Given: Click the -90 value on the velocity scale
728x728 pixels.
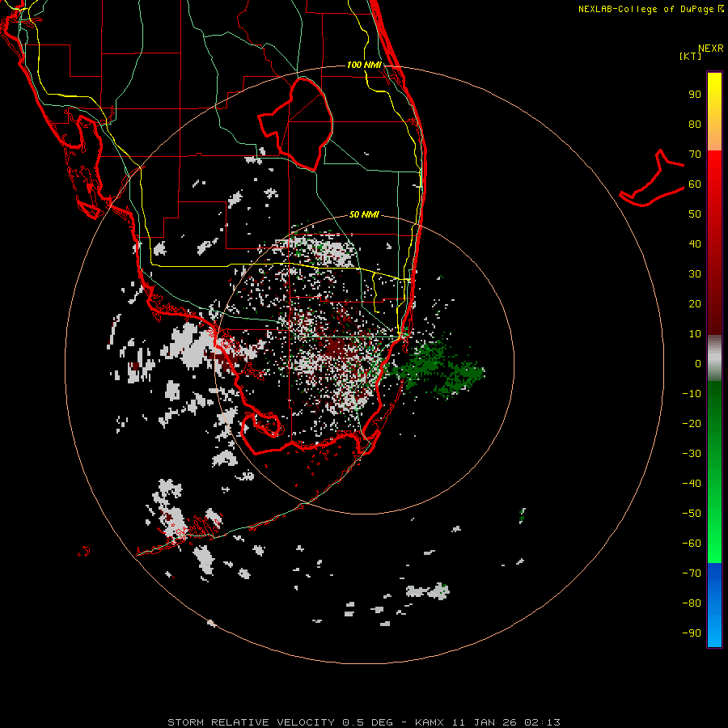Looking at the screenshot, I should (x=692, y=633).
